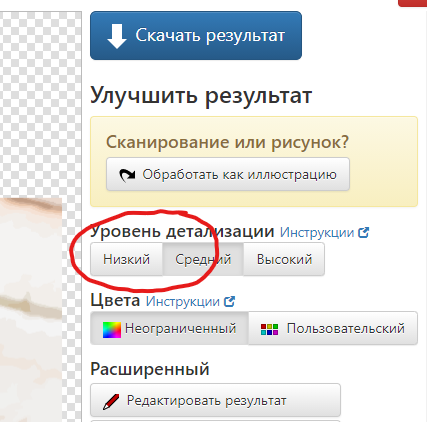Click Обработать как иллюстрацию button
The image size is (427, 422).
click(x=228, y=174)
